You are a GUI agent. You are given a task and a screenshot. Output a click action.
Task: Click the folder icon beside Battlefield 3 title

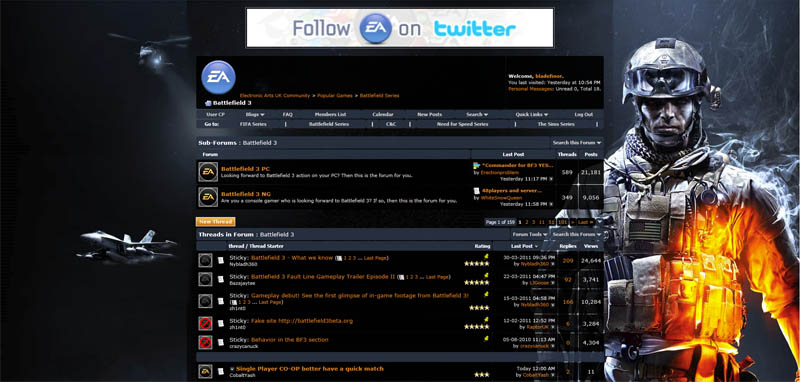click(x=208, y=103)
